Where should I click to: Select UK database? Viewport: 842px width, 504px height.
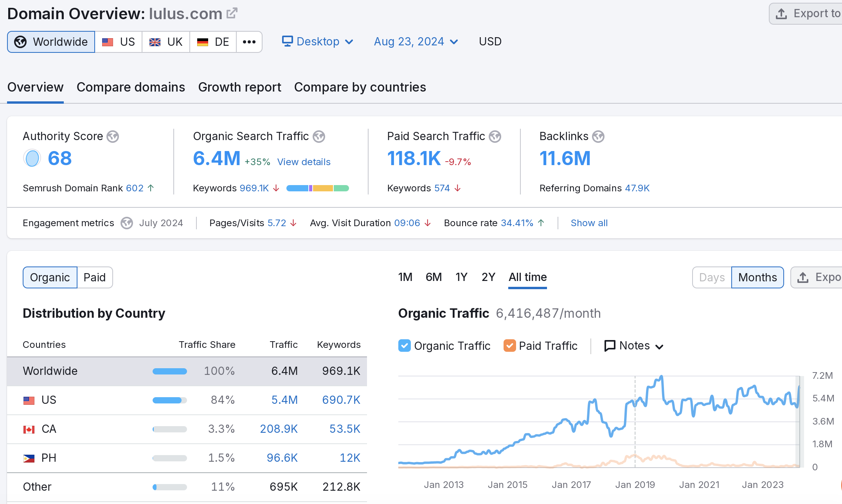pos(166,42)
